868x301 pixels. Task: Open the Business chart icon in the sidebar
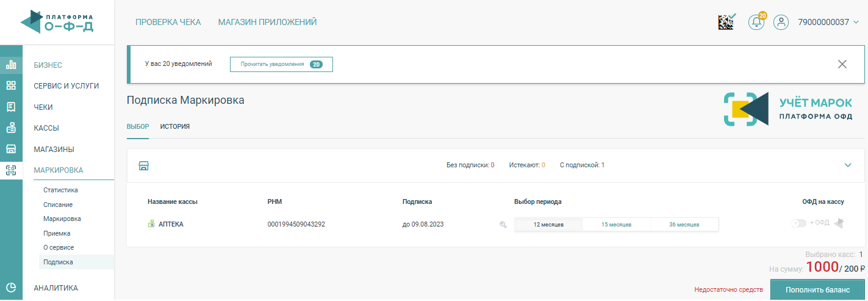tap(11, 65)
